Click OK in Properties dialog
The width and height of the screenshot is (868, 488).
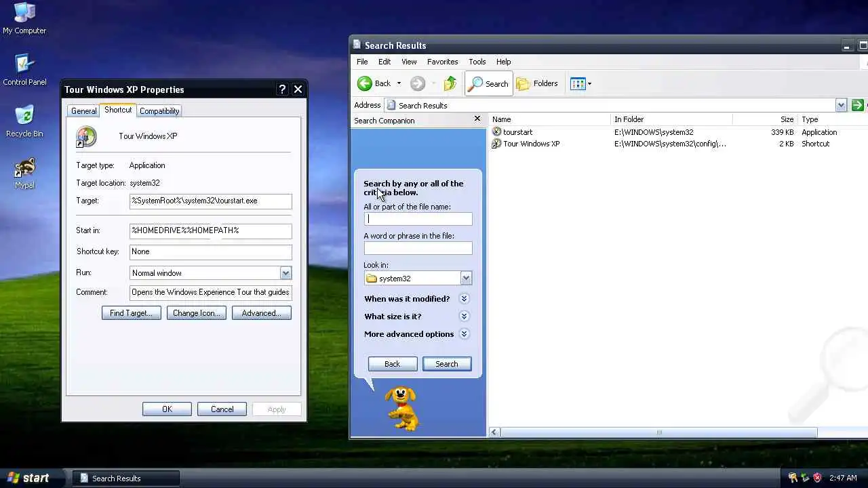[167, 409]
